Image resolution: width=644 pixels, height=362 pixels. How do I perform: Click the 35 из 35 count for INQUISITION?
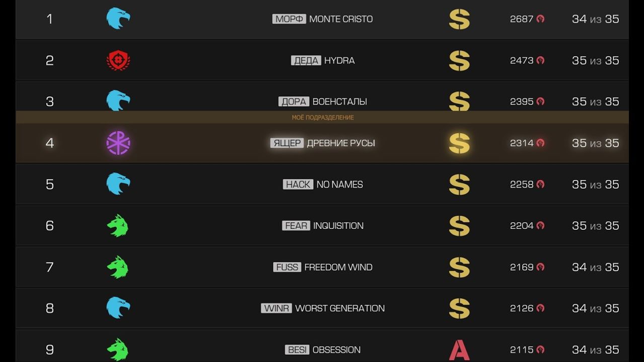[595, 226]
